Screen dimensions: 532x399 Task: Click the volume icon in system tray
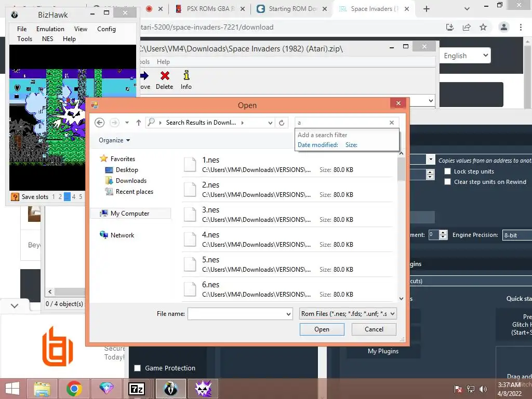483,389
